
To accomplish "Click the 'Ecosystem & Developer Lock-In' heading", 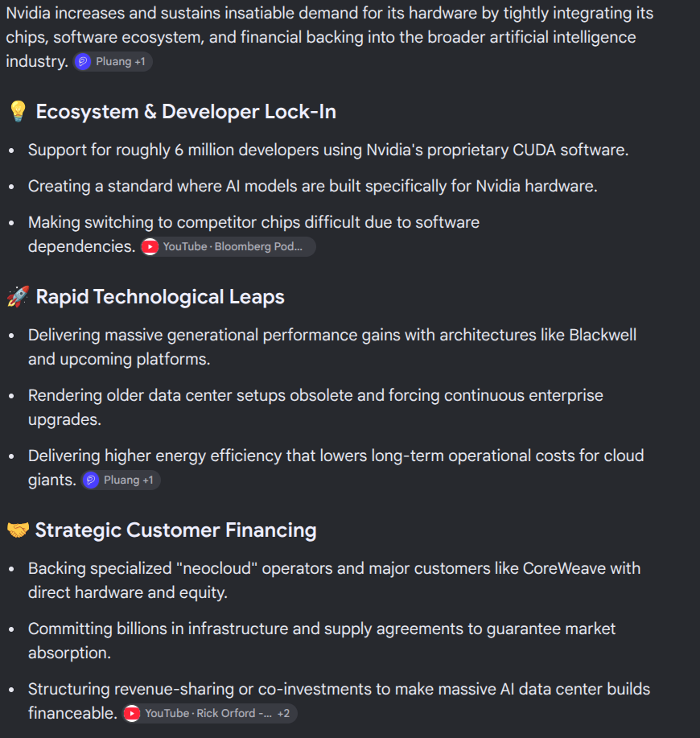I will 186,112.
